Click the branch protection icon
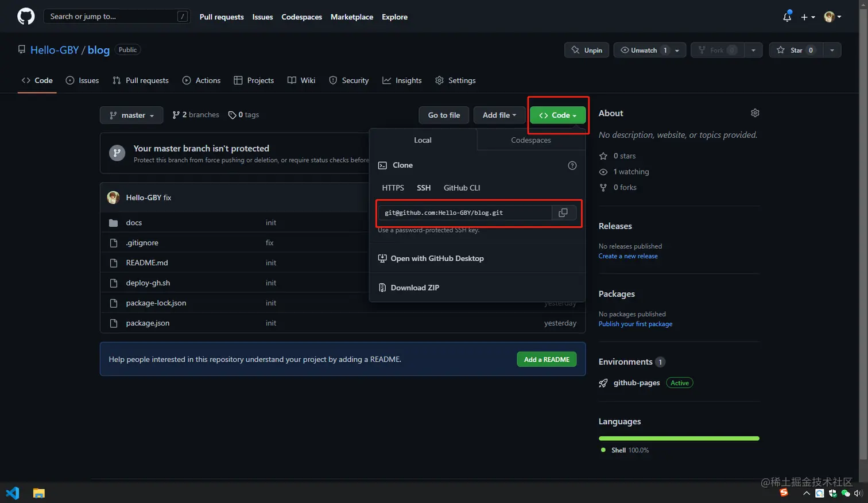This screenshot has width=868, height=503. coord(117,153)
